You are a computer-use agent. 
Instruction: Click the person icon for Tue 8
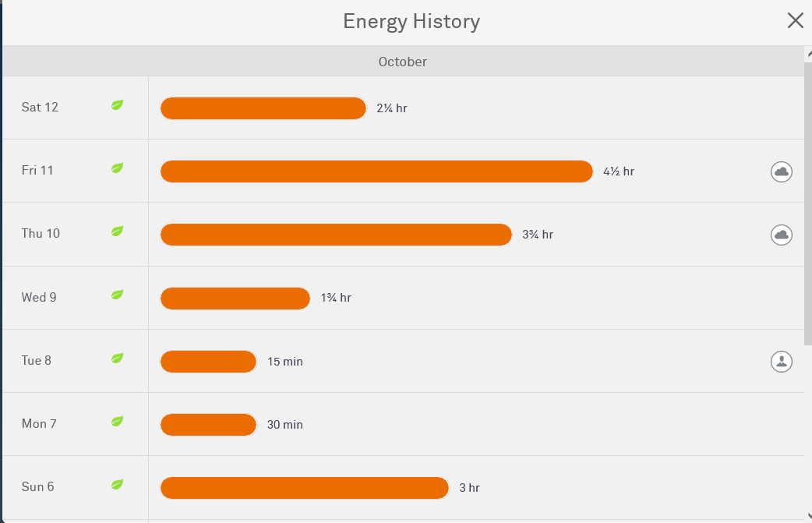coord(782,361)
